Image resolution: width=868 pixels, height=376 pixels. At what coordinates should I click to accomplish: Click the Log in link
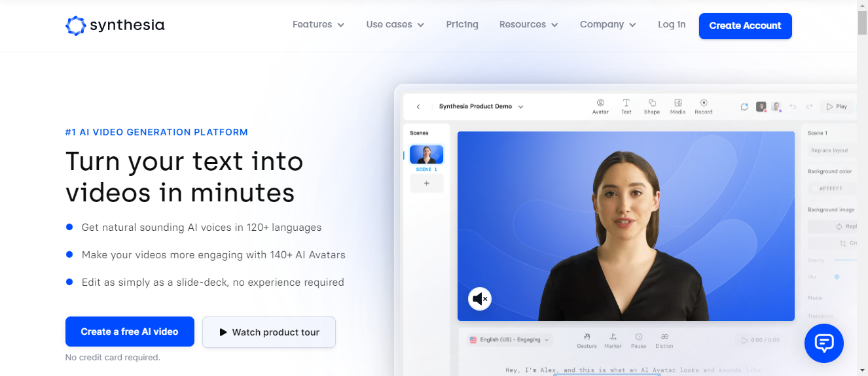672,25
